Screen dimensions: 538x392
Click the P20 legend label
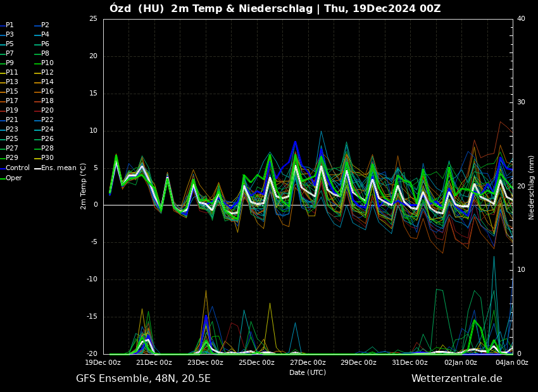[47, 111]
